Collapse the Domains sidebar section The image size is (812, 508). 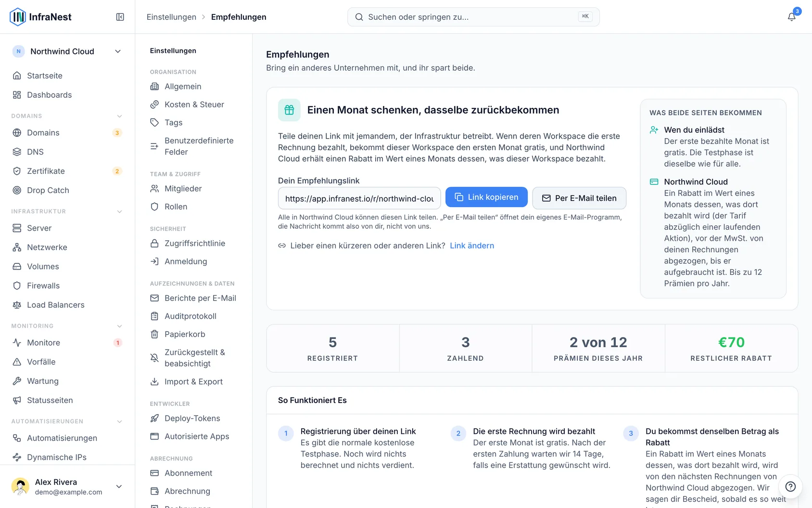point(119,116)
